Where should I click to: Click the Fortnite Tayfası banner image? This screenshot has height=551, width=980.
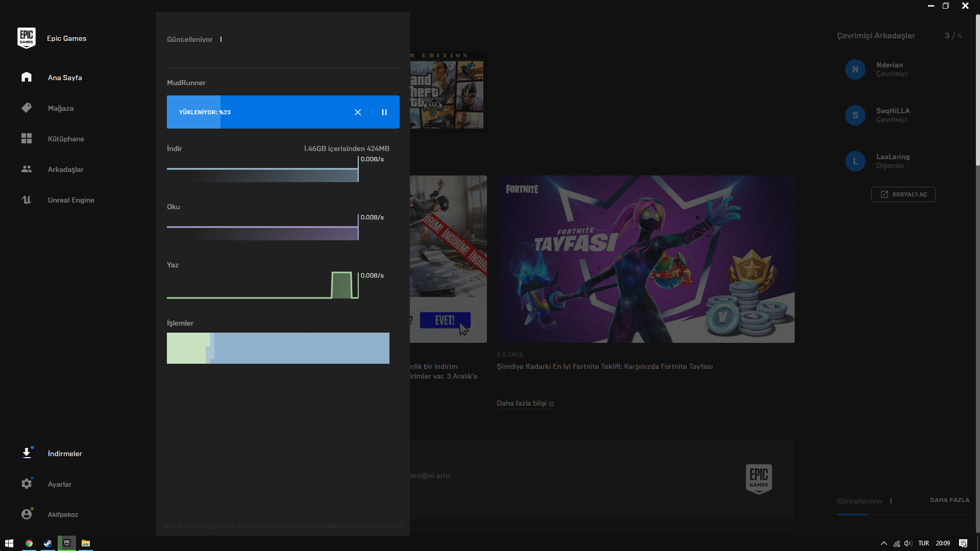(646, 259)
